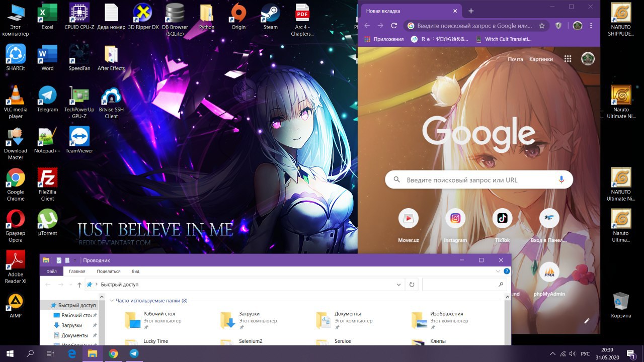
Task: Open the Google apps grid
Action: click(x=568, y=59)
